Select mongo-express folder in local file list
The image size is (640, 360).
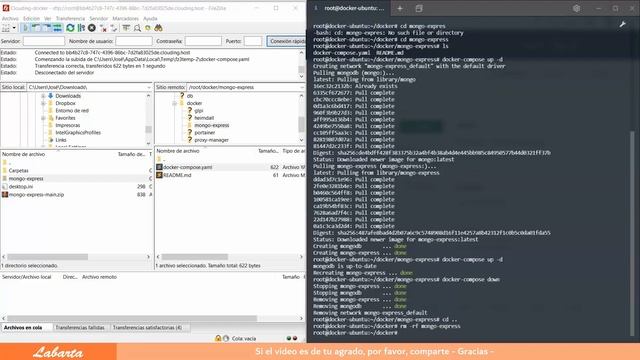[26, 179]
